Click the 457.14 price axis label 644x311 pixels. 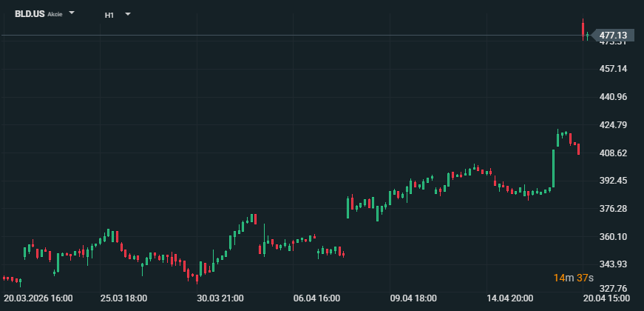tap(613, 69)
